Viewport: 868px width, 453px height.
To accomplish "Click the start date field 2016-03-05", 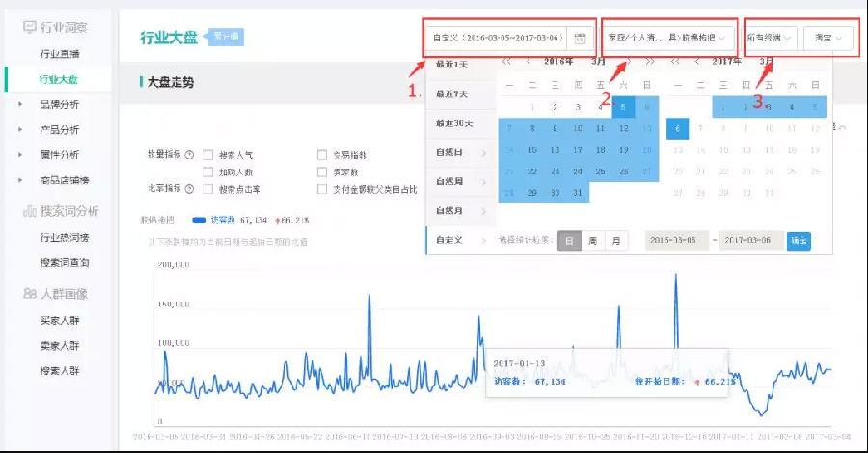I will (x=677, y=241).
